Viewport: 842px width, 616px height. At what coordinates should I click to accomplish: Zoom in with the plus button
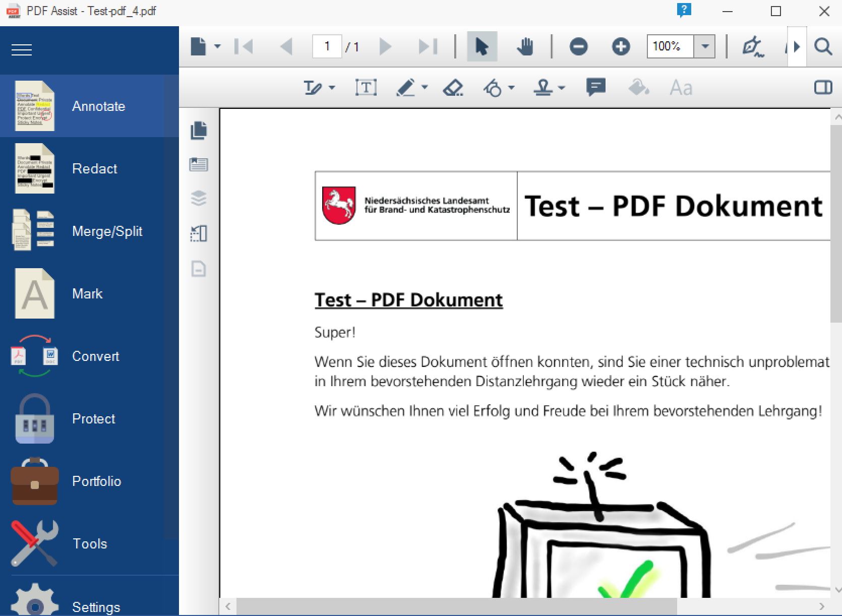click(621, 47)
